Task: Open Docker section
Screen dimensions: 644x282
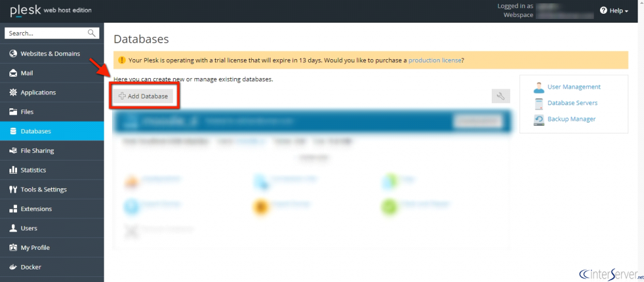Action: 52,267
